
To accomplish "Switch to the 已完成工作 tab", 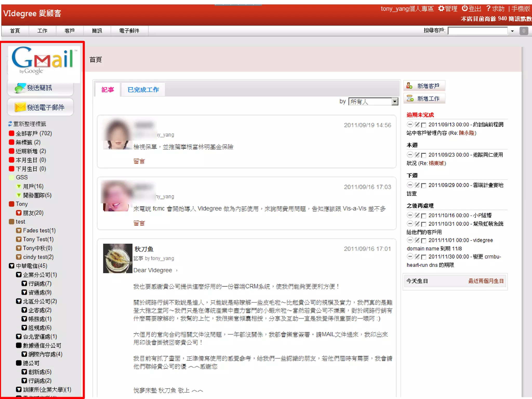I will pos(143,90).
